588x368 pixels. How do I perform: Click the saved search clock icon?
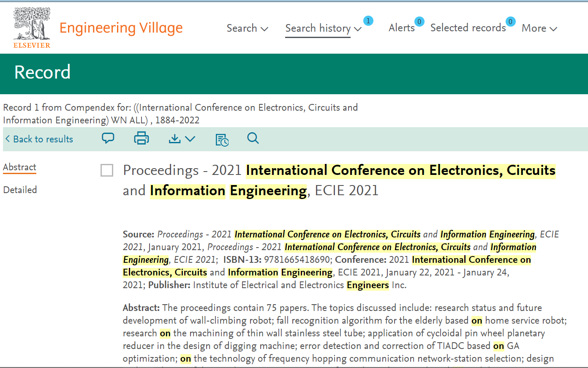pos(222,139)
